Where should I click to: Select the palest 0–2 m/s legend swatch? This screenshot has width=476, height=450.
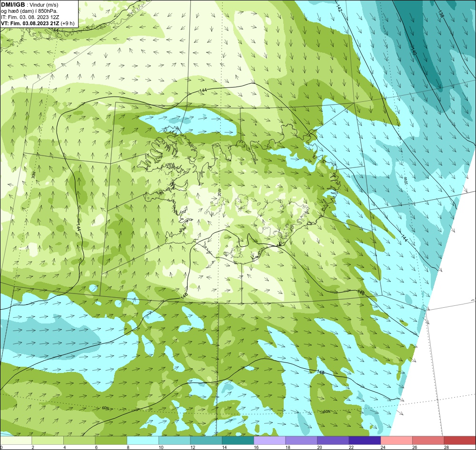[x=16, y=440]
